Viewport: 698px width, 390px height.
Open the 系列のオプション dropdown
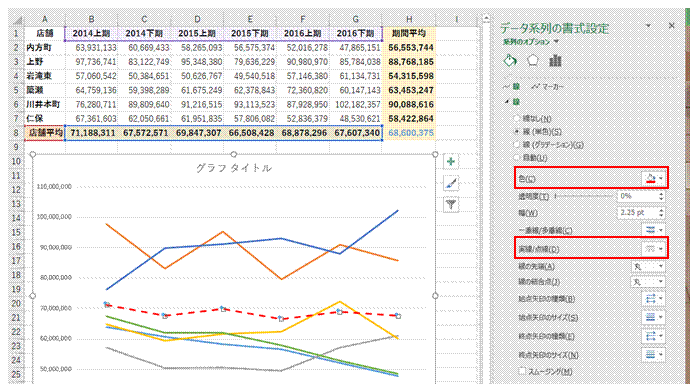pyautogui.click(x=531, y=42)
